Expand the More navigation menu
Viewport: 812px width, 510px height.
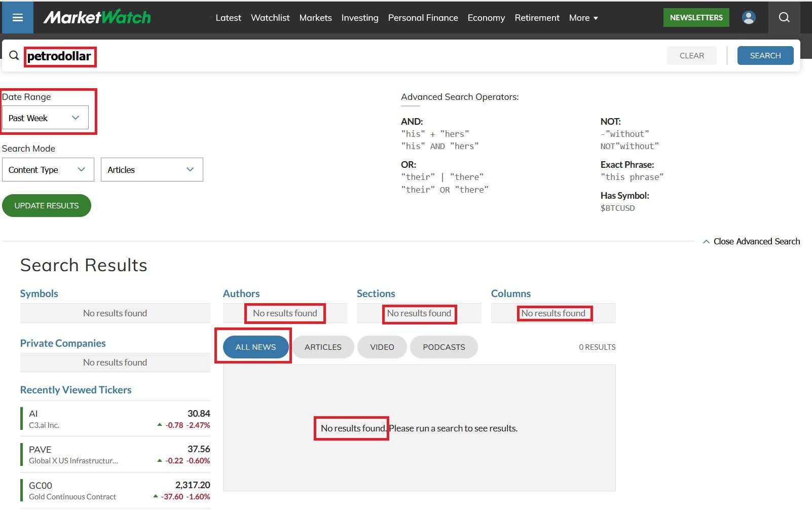[x=583, y=18]
